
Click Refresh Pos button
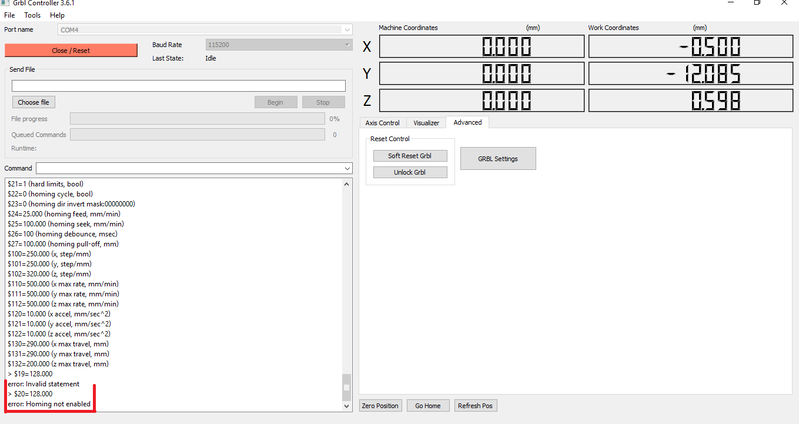click(x=475, y=406)
